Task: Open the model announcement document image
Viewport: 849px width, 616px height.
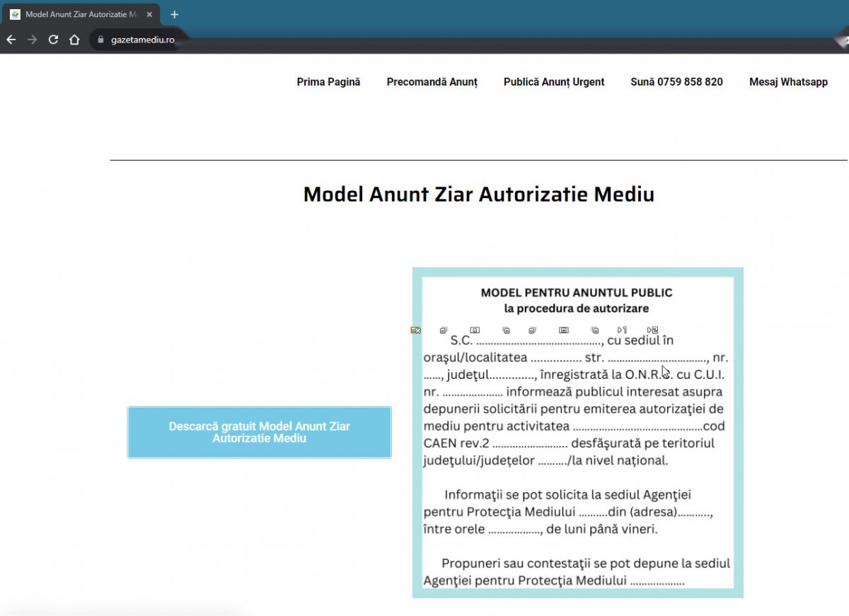Action: click(x=577, y=433)
